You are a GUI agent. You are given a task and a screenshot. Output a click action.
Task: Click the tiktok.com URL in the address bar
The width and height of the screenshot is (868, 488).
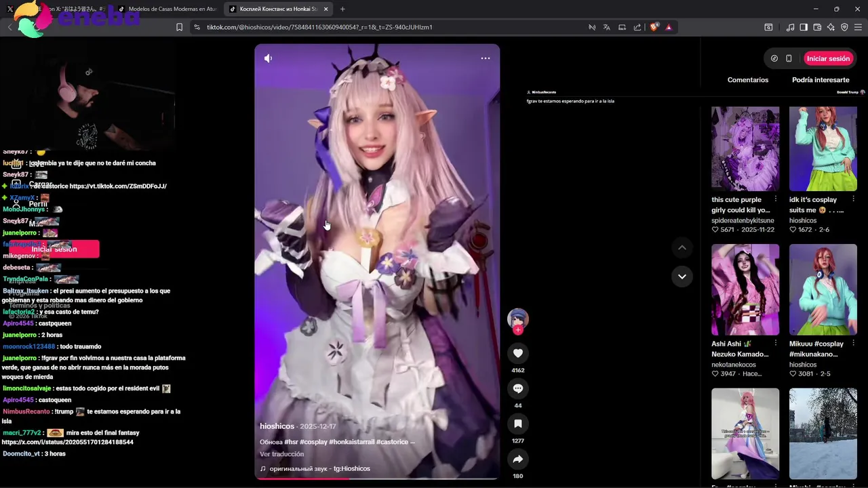(319, 27)
